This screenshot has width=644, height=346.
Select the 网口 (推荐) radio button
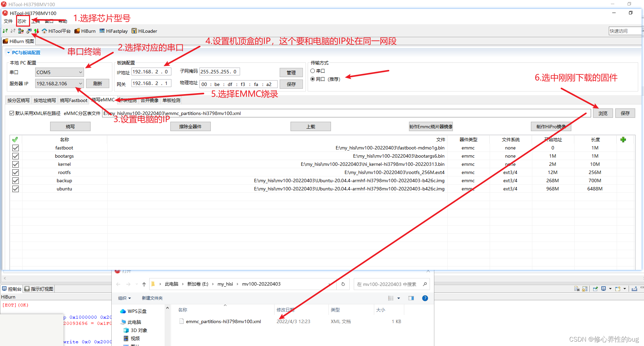pos(312,79)
